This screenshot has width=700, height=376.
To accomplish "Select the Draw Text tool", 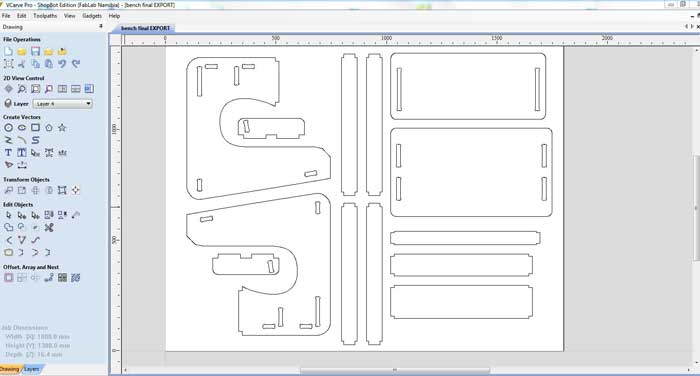I will (x=8, y=153).
